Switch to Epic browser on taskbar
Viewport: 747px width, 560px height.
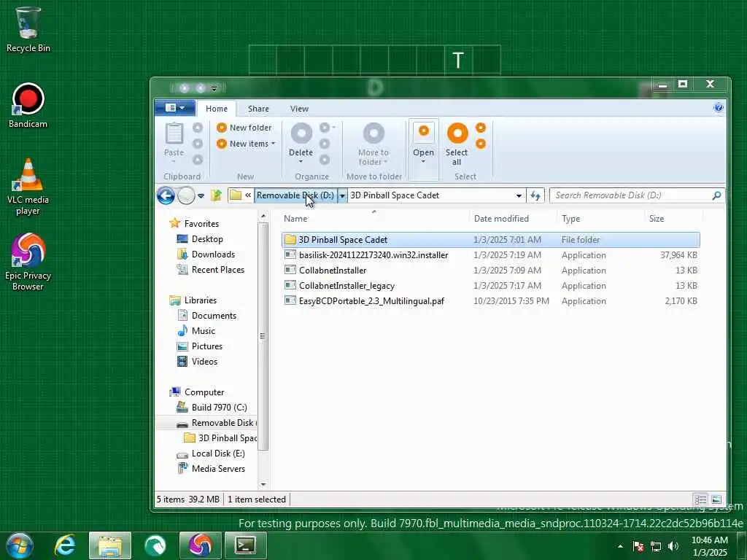click(200, 545)
